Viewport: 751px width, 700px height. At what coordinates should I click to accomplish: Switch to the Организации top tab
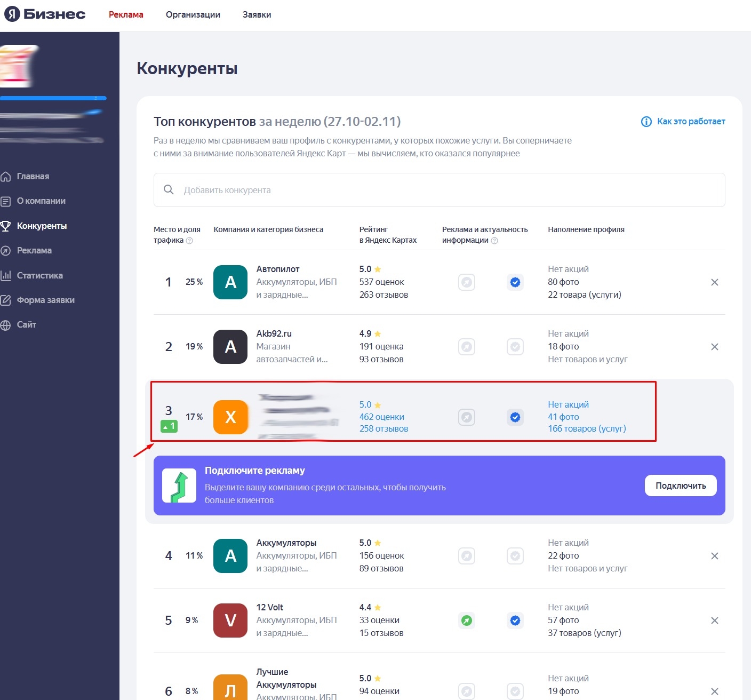(x=193, y=15)
